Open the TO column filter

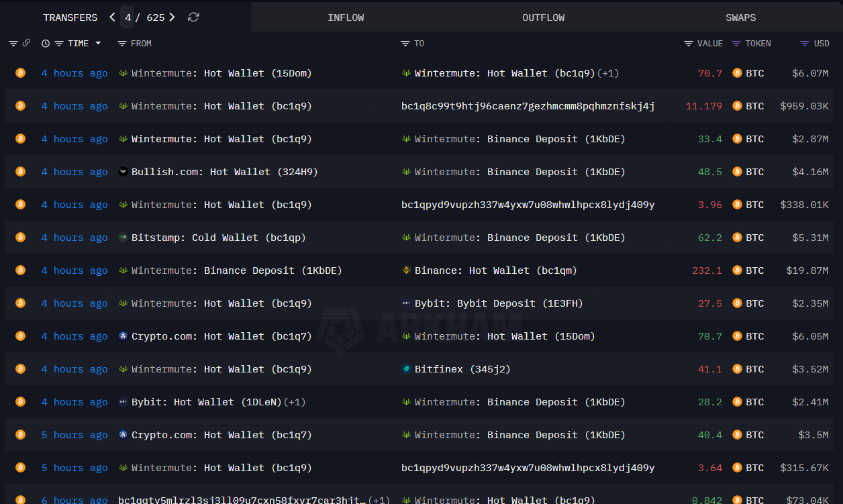[x=405, y=44]
